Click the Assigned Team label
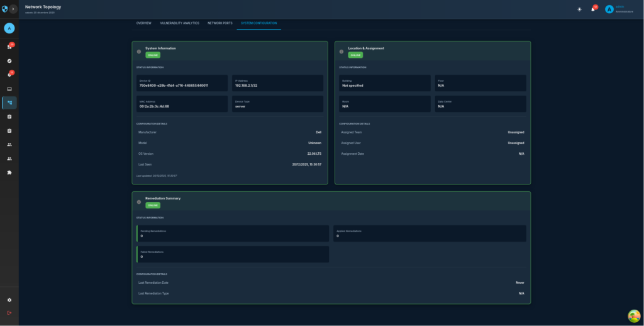Screen dimensions: 644x326 coord(352,132)
